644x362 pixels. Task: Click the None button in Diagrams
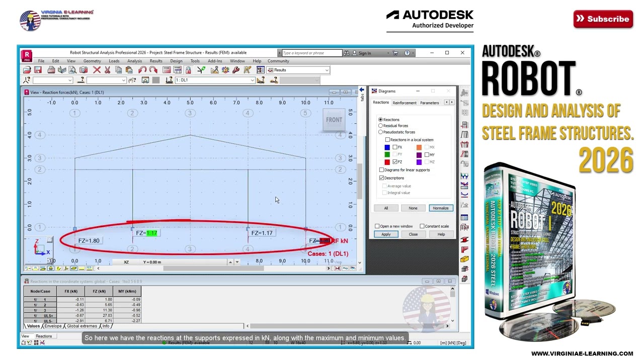(413, 208)
